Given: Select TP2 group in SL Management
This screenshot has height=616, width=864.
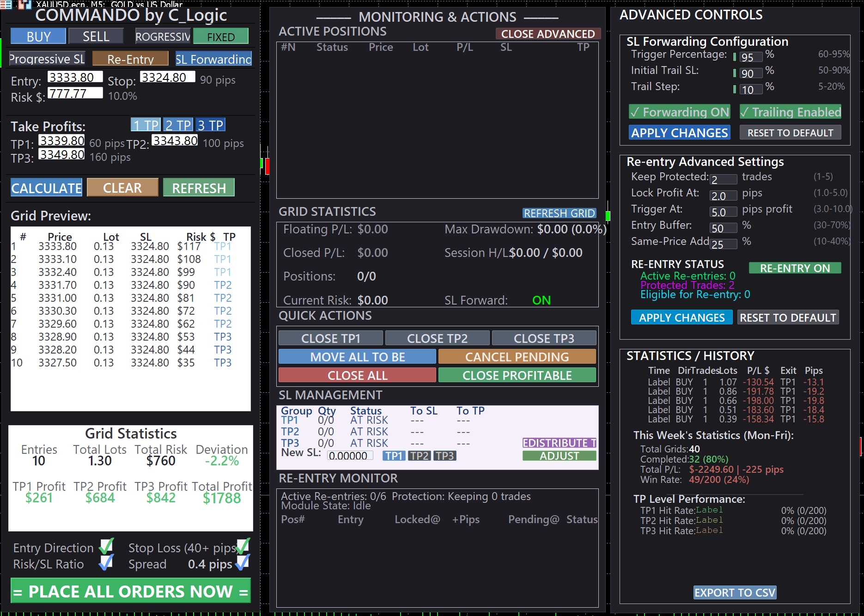Looking at the screenshot, I should pos(420,456).
